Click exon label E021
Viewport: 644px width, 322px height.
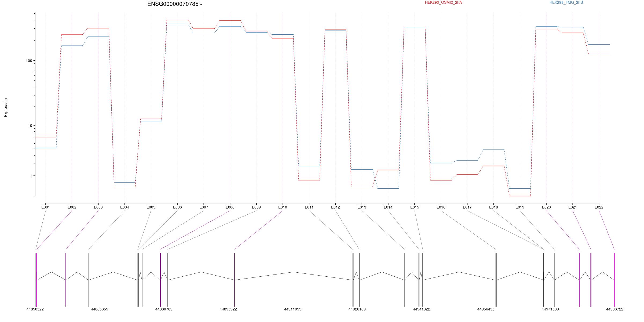coord(573,207)
